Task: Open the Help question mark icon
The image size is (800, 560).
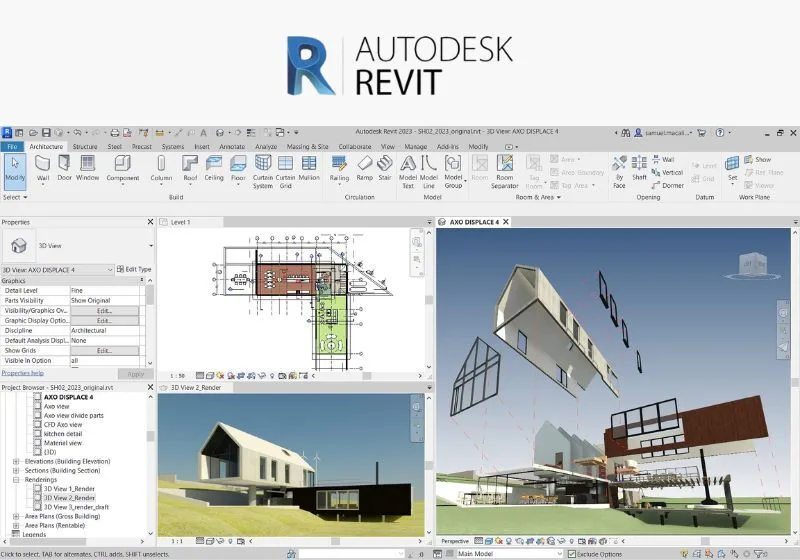Action: pos(719,133)
